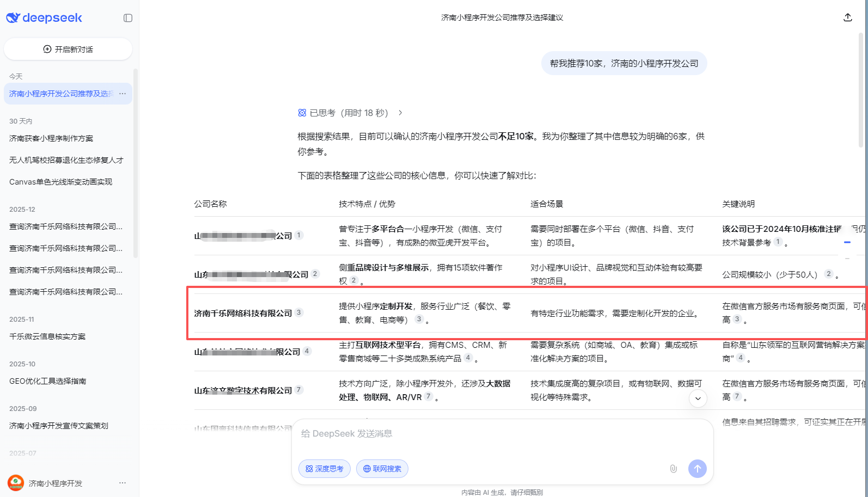Screen dimensions: 868x497
Task: Click the 关键说明 column header
Action: pyautogui.click(x=739, y=204)
